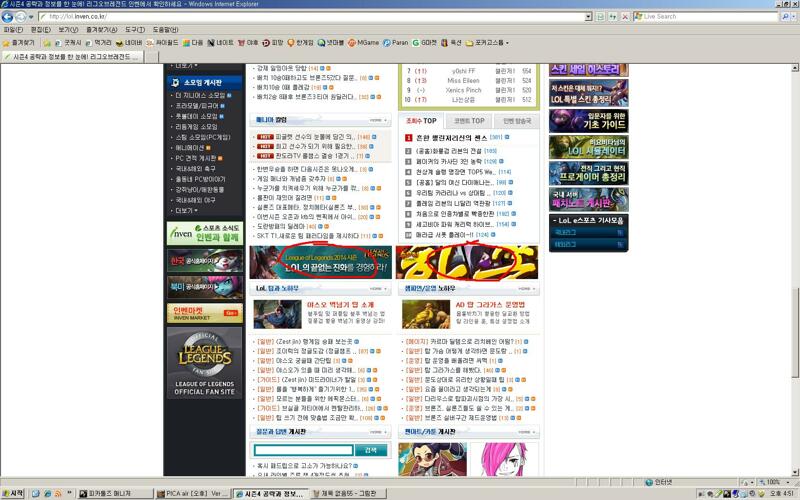
Task: Open the 옥션 favorite link
Action: 451,43
